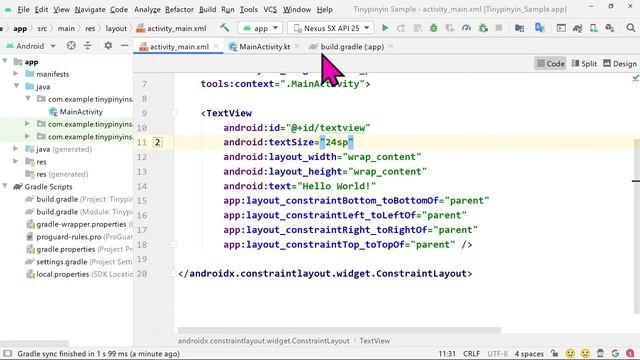Click the editor horizontal scrollbar
Image resolution: width=640 pixels, height=360 pixels.
coord(339,330)
